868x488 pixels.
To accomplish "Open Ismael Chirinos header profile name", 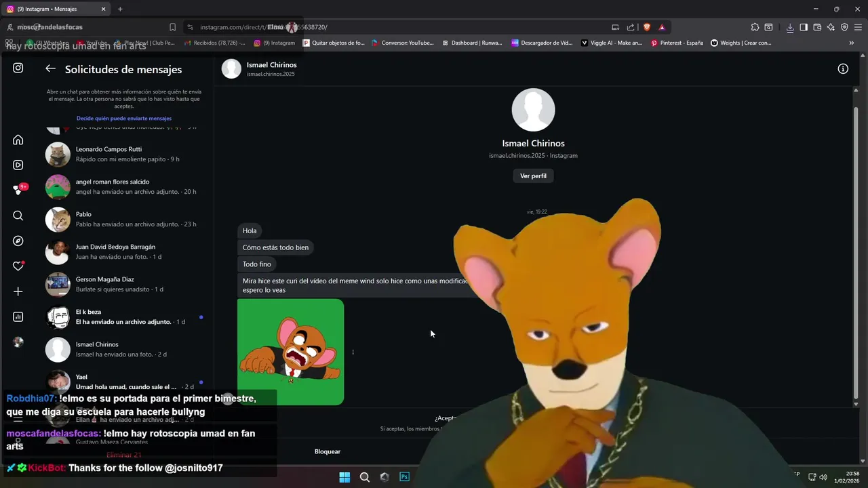I will (272, 65).
